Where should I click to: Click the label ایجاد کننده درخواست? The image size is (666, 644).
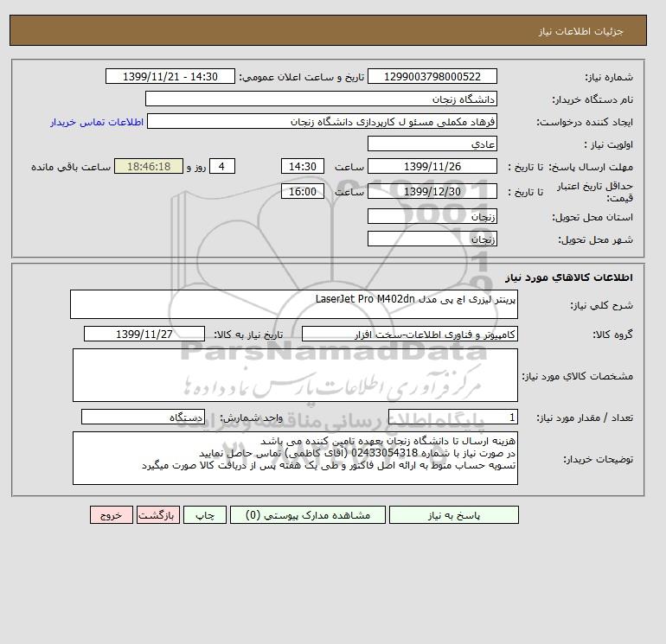pyautogui.click(x=585, y=122)
